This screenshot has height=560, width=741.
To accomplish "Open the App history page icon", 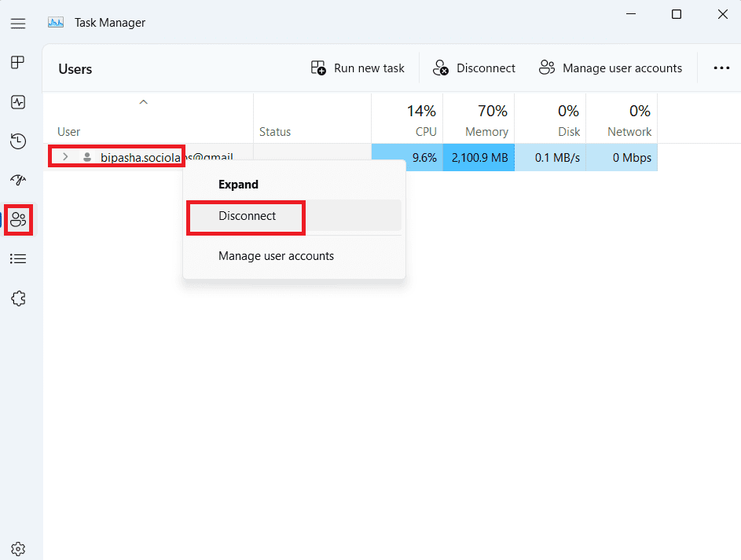I will pyautogui.click(x=18, y=141).
